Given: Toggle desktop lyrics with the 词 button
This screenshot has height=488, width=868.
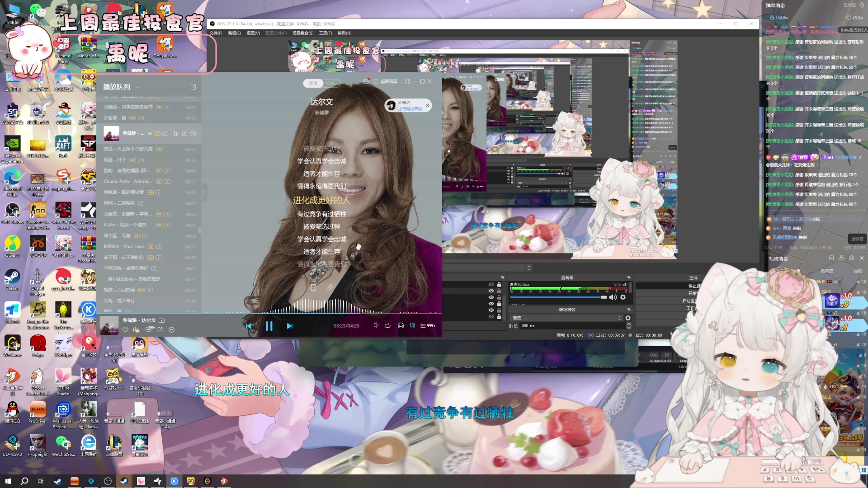Looking at the screenshot, I should [x=412, y=325].
